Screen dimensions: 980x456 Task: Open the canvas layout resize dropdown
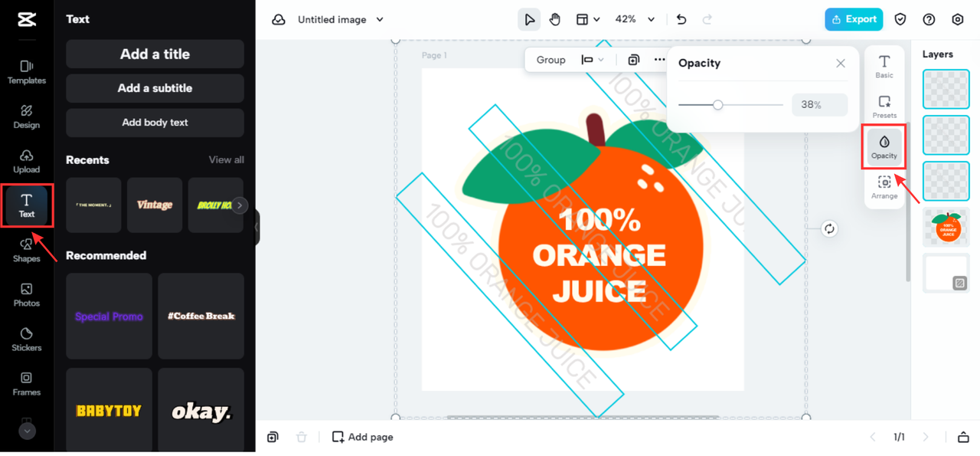coord(587,20)
